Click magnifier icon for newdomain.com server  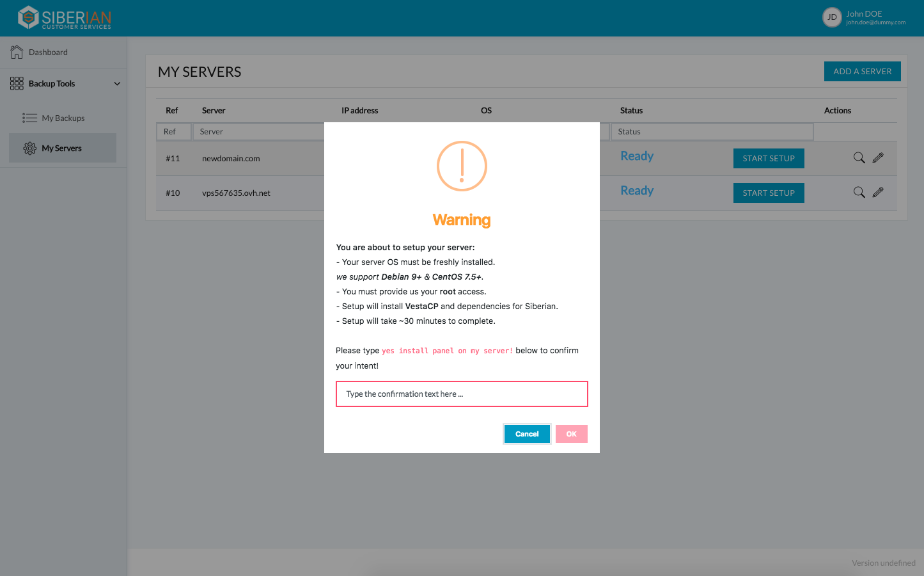859,158
